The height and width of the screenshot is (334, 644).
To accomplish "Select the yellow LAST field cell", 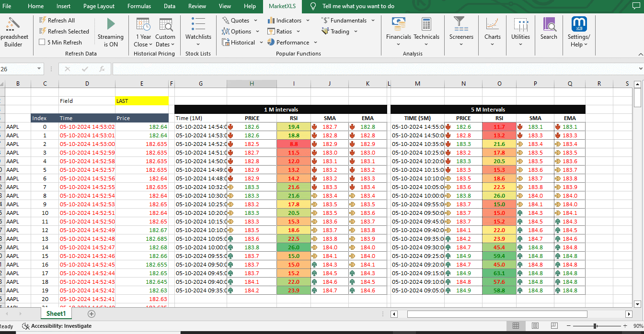I will [142, 101].
